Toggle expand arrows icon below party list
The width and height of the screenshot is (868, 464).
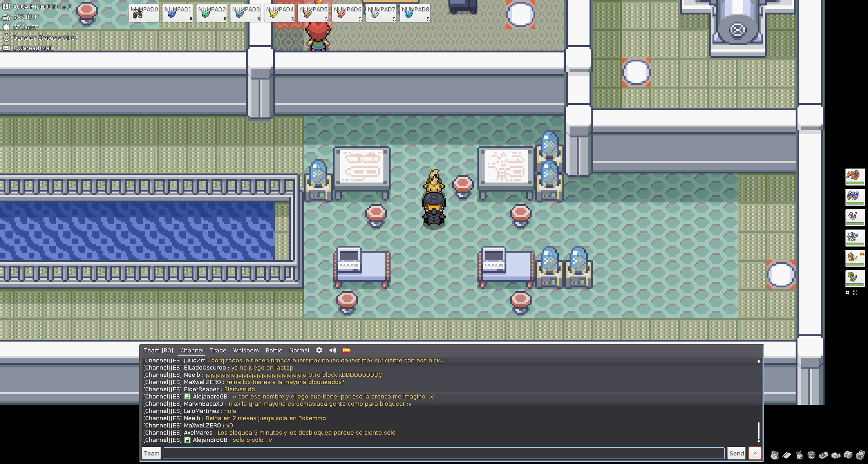click(x=855, y=293)
